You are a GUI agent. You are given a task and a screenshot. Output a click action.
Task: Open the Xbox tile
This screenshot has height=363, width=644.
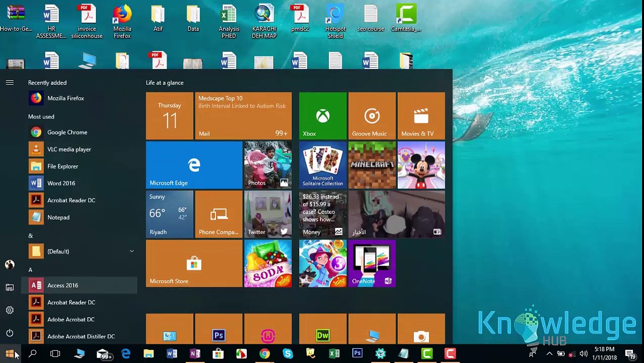point(323,115)
